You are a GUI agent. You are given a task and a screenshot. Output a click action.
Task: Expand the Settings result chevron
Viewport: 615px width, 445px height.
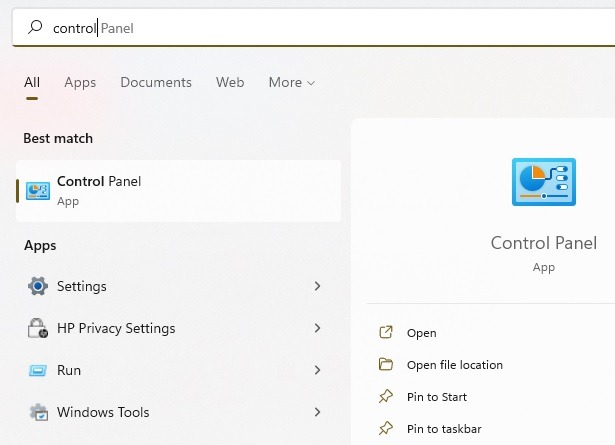pos(317,286)
